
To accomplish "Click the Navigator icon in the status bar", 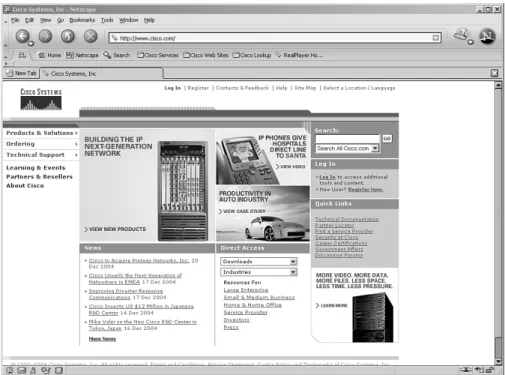I will coord(9,370).
